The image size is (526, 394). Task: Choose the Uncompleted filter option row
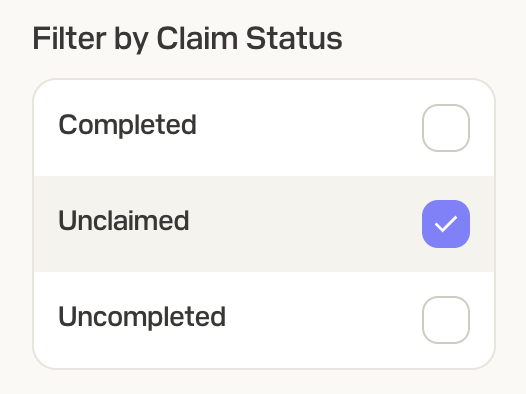tap(264, 320)
